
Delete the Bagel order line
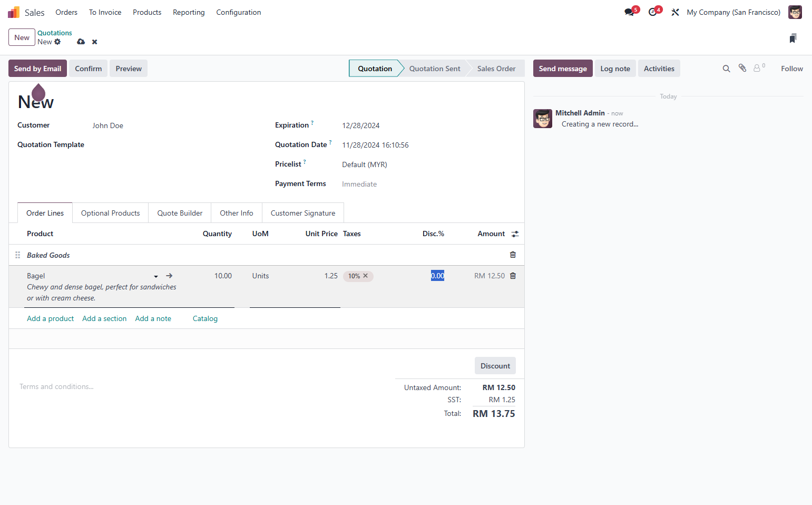513,276
